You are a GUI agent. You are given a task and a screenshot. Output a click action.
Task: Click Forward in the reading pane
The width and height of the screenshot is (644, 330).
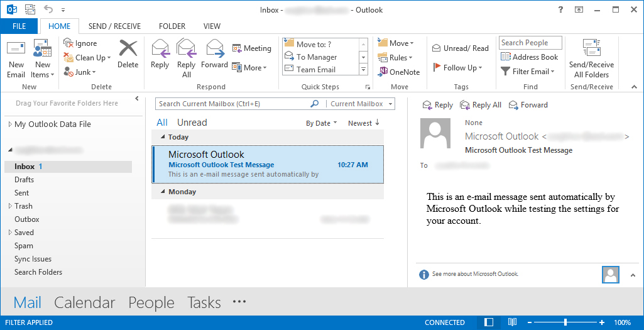pos(528,105)
